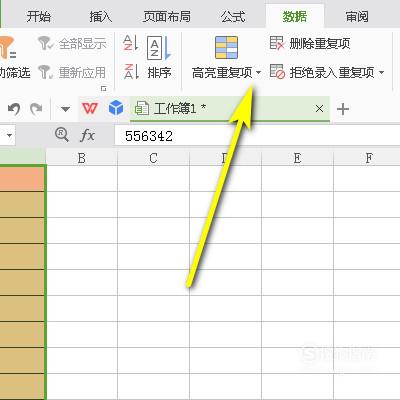The height and width of the screenshot is (400, 400).
Task: Redo the last undone action
Action: pyautogui.click(x=36, y=109)
